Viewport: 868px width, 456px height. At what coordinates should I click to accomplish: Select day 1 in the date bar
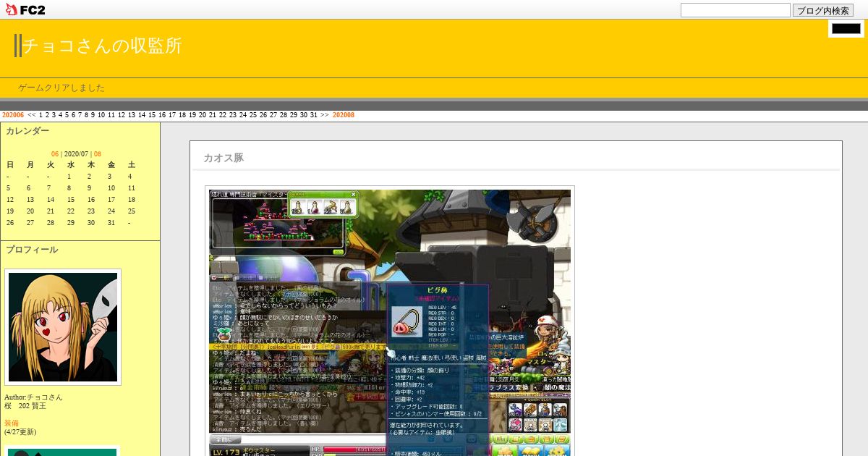point(41,115)
